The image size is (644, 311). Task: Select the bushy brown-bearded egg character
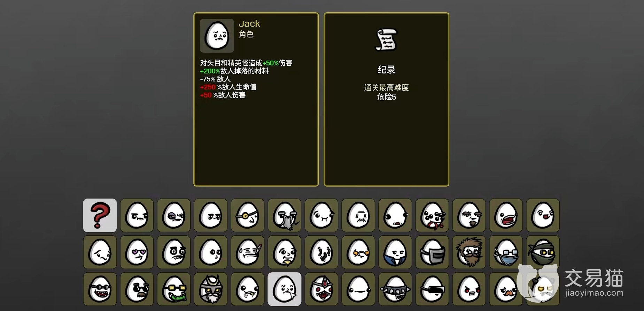tap(469, 252)
